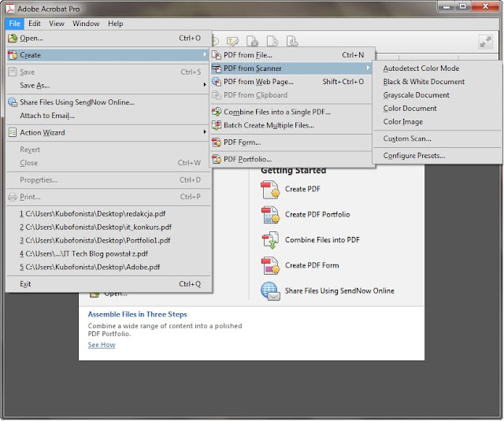Open recent file Adobe.pdf
This screenshot has width=504, height=421.
click(x=109, y=267)
